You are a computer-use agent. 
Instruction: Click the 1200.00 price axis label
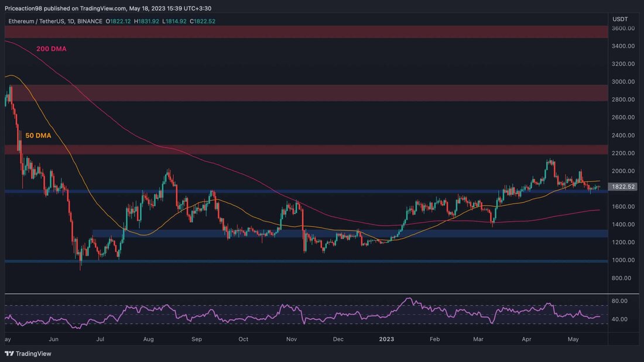(x=623, y=243)
